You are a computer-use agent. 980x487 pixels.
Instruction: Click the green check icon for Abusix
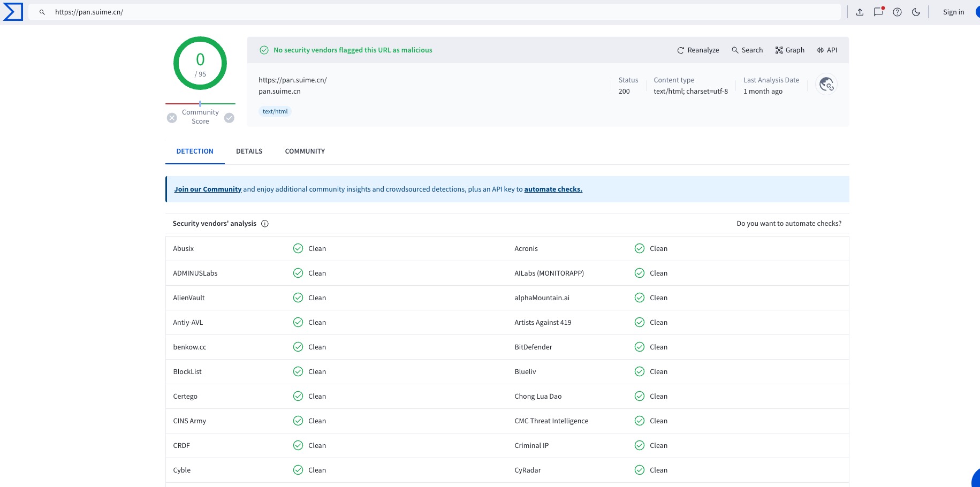(x=298, y=248)
